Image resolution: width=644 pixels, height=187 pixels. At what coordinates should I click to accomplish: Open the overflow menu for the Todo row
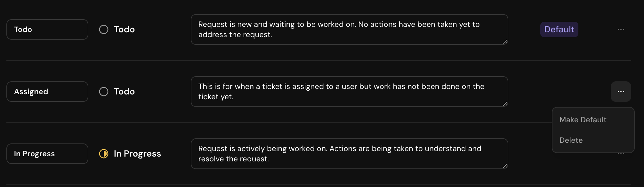coord(620,29)
